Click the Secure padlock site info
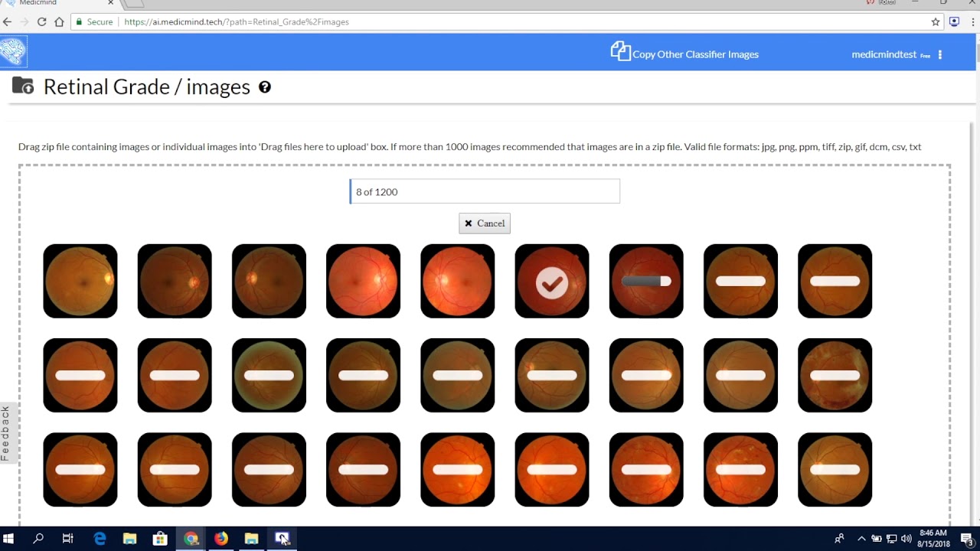The image size is (980, 551). 94,22
